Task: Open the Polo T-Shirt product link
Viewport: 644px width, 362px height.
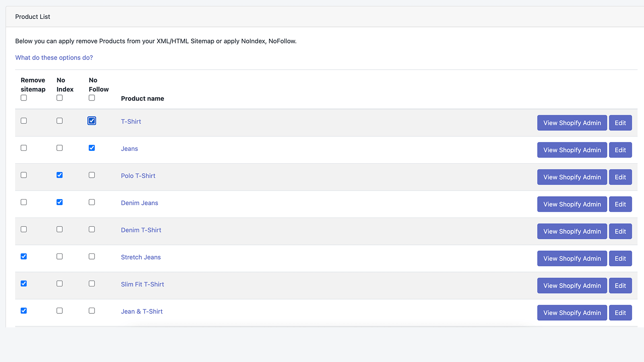Action: (x=138, y=176)
